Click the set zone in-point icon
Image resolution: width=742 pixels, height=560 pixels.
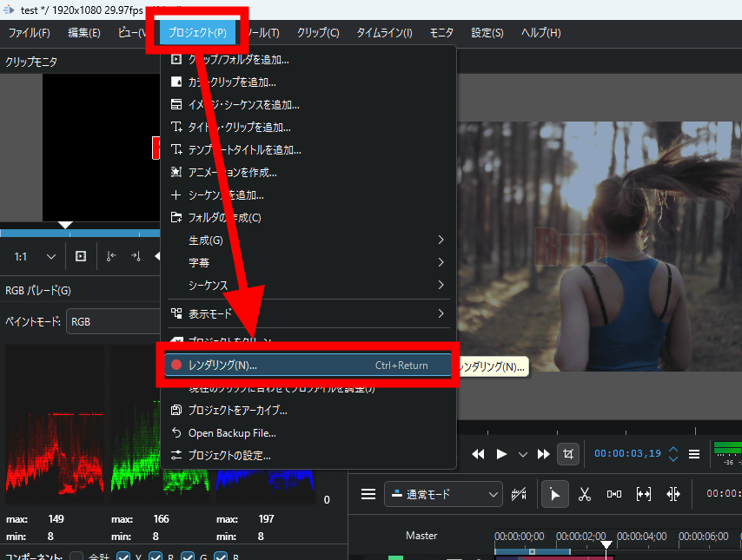[x=110, y=256]
